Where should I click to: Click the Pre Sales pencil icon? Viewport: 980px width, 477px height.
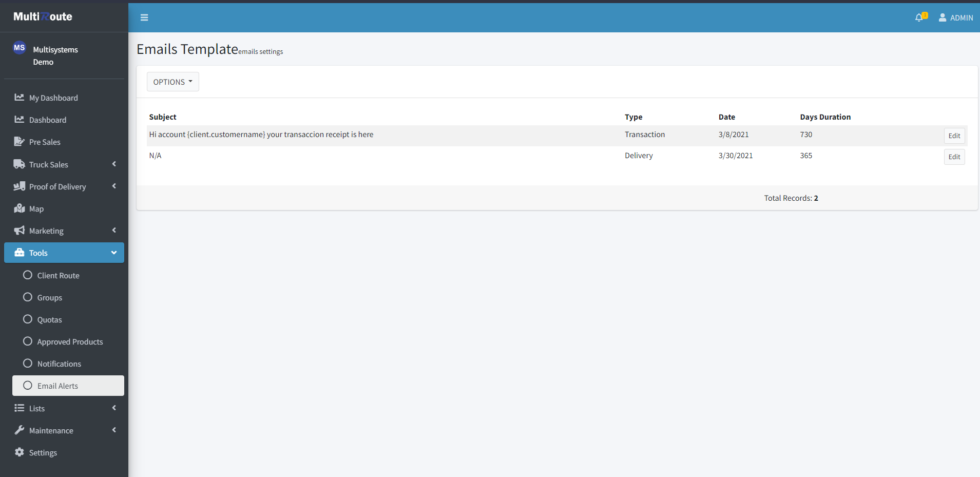[20, 142]
